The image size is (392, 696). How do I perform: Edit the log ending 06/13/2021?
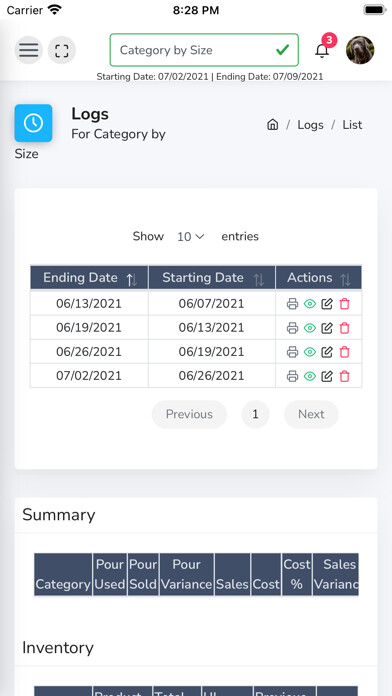[x=327, y=304]
